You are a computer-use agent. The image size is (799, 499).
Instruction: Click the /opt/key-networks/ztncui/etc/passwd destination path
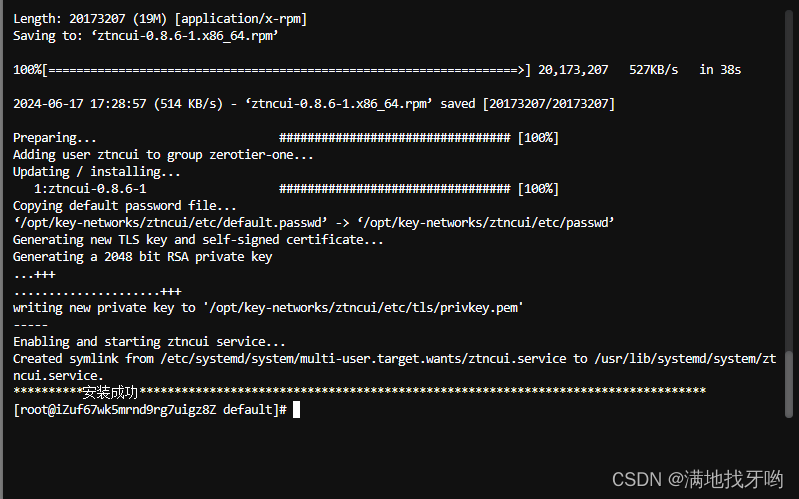486,223
